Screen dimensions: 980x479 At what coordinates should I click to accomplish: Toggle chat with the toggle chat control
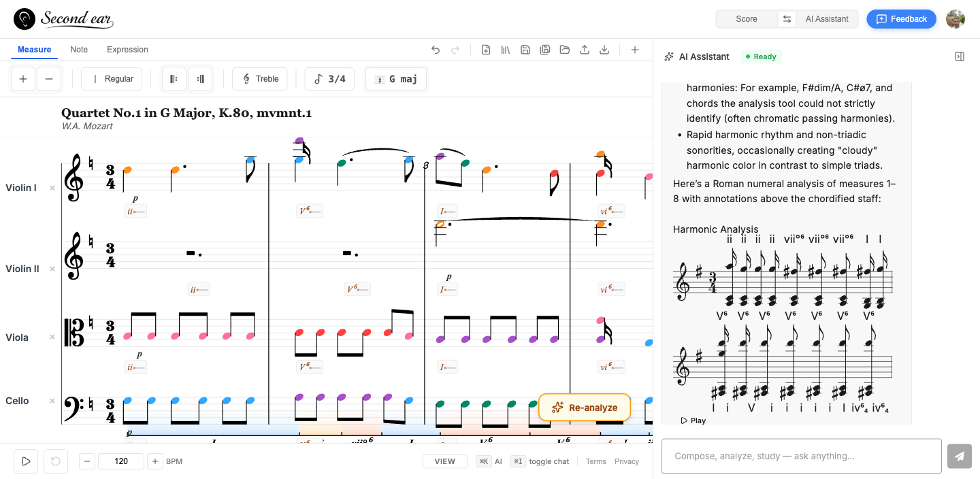click(541, 461)
